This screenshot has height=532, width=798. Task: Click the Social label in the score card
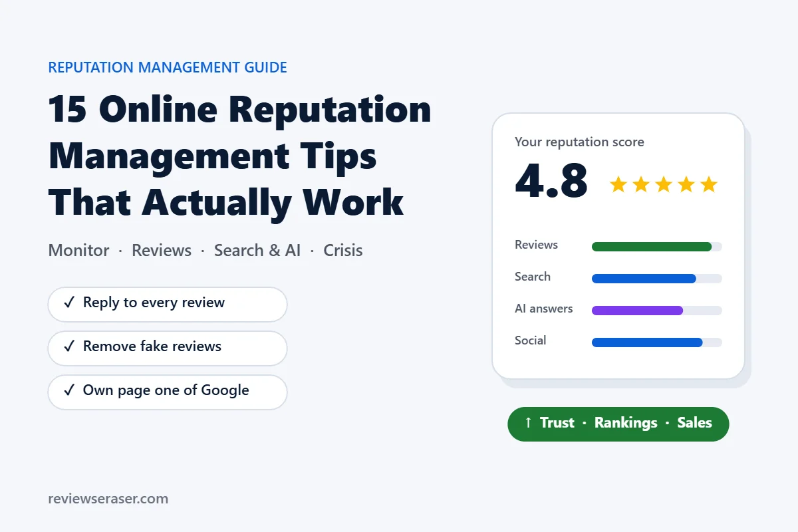[531, 340]
